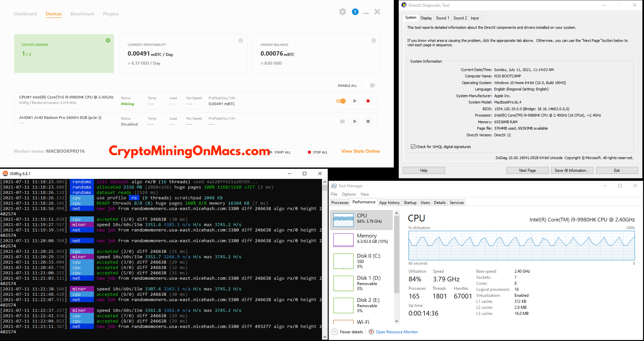644x341 pixels.
Task: Click Task Manager sidebar scroll down arrow
Action: 397,321
